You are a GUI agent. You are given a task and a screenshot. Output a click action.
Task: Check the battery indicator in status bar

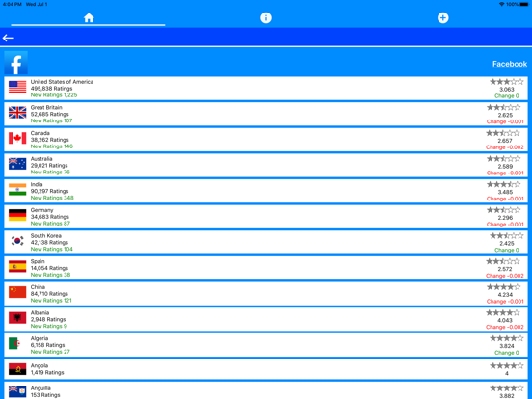coord(524,4)
